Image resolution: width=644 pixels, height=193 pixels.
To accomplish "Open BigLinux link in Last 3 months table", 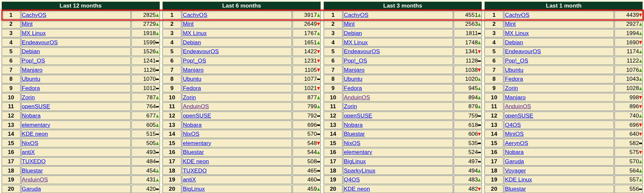I will pos(355,161).
